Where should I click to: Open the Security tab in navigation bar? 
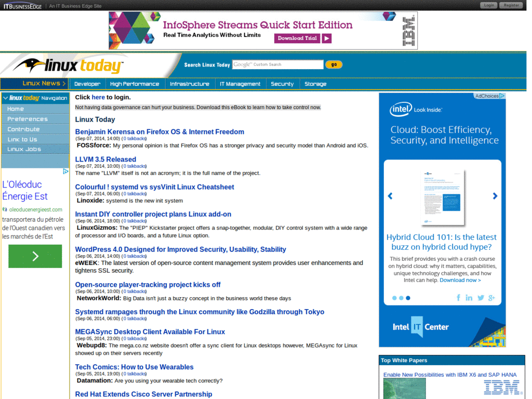tap(282, 84)
